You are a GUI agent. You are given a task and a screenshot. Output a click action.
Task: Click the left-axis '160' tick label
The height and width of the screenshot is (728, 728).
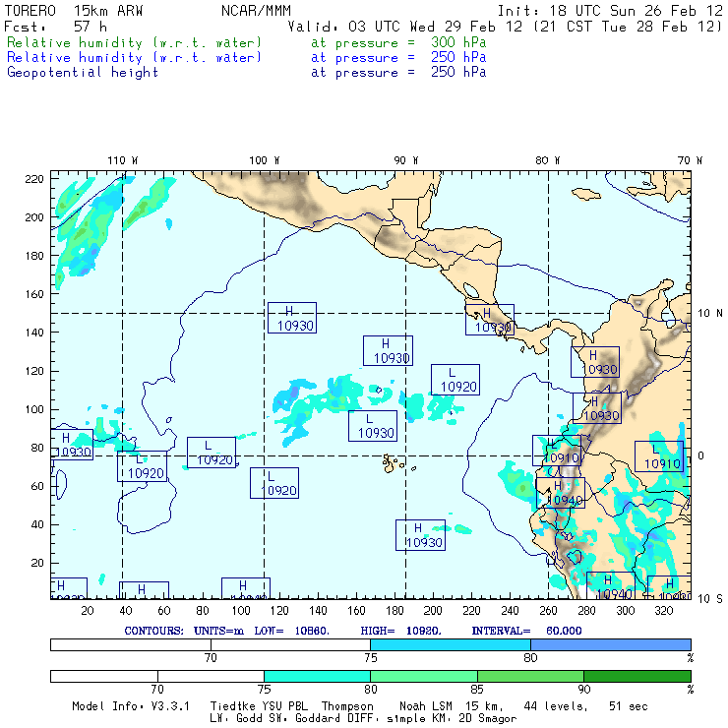[x=33, y=294]
